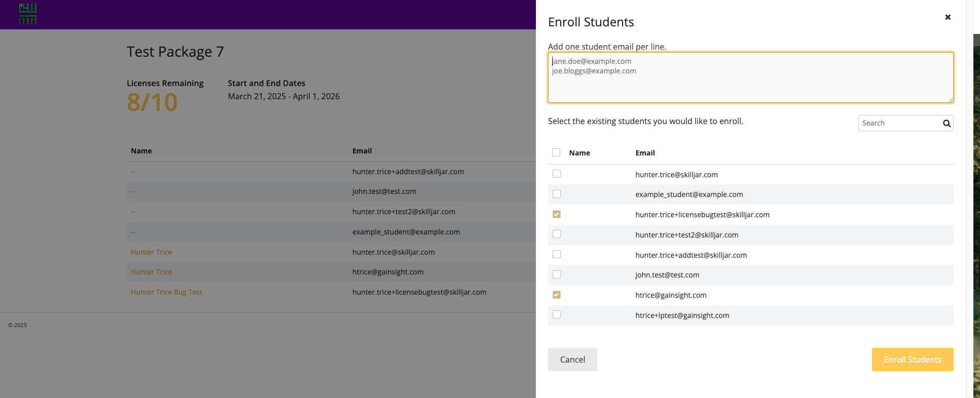Open the Hunter Trice Bug Test link
Viewport: 980px width, 398px height.
pos(166,292)
